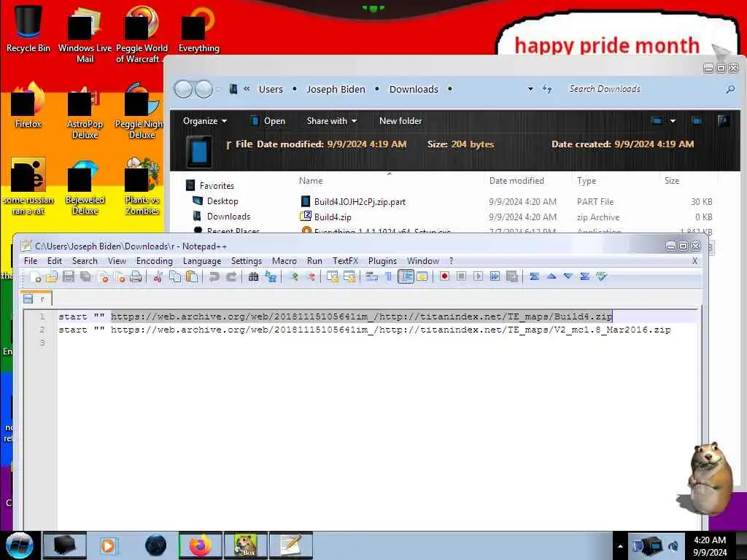The height and width of the screenshot is (560, 747).
Task: Select the Build4.zip file row
Action: pyautogui.click(x=508, y=217)
